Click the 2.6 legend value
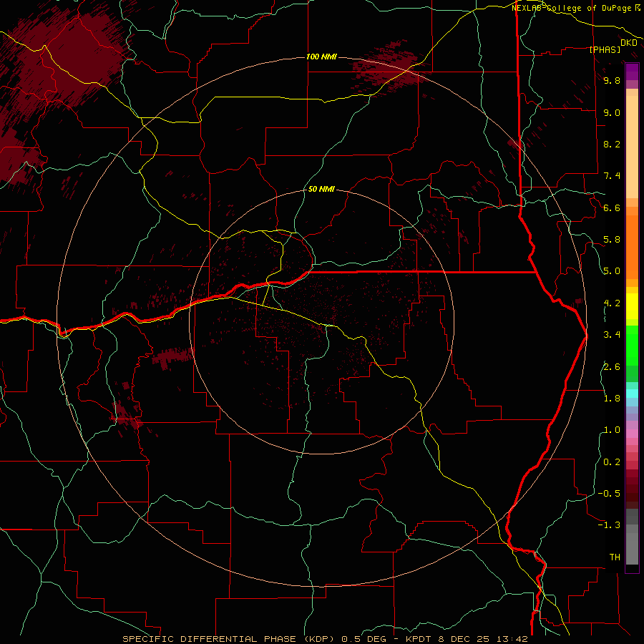The image size is (644, 644). pyautogui.click(x=612, y=367)
